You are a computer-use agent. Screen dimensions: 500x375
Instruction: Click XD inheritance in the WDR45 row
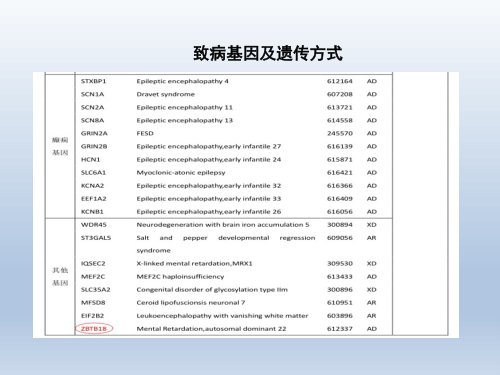(372, 225)
